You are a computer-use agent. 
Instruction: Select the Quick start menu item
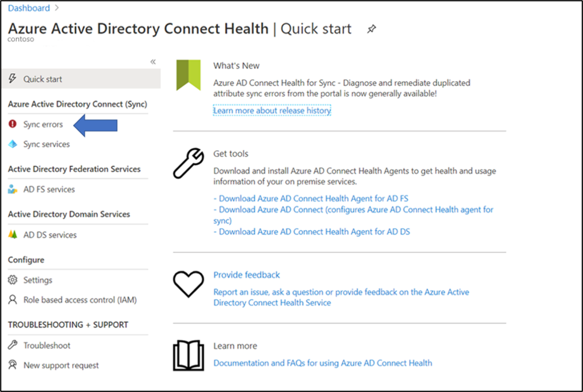point(81,79)
